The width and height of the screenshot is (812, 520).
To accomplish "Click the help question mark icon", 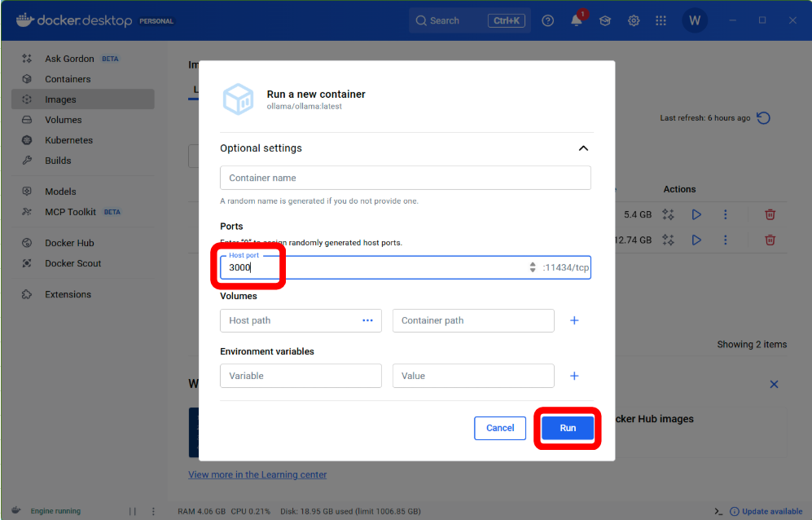I will coord(548,21).
